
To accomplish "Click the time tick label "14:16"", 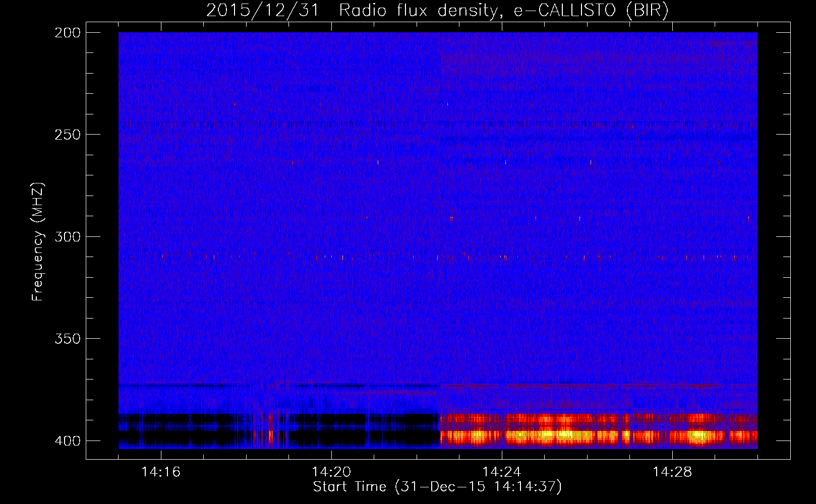I will point(161,472).
